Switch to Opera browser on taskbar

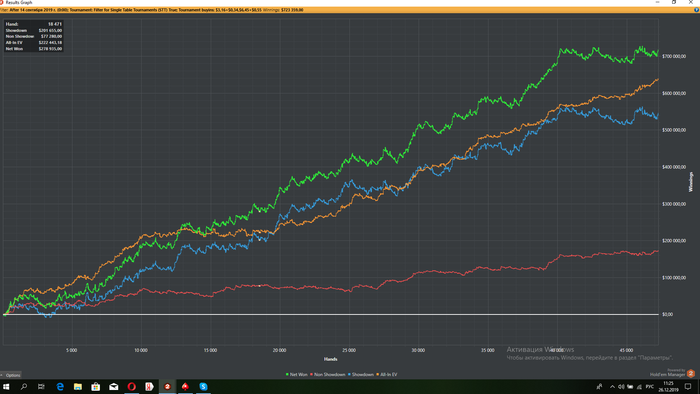(131, 386)
